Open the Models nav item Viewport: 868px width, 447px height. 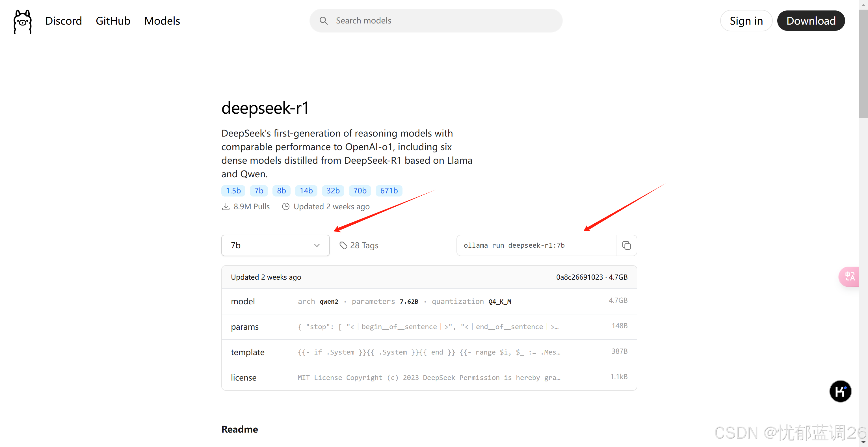(x=162, y=21)
